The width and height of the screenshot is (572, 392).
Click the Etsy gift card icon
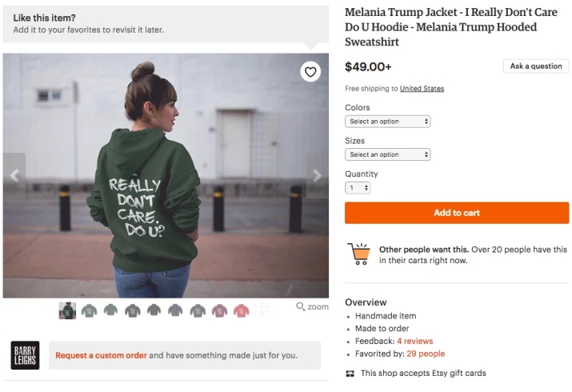(x=350, y=374)
